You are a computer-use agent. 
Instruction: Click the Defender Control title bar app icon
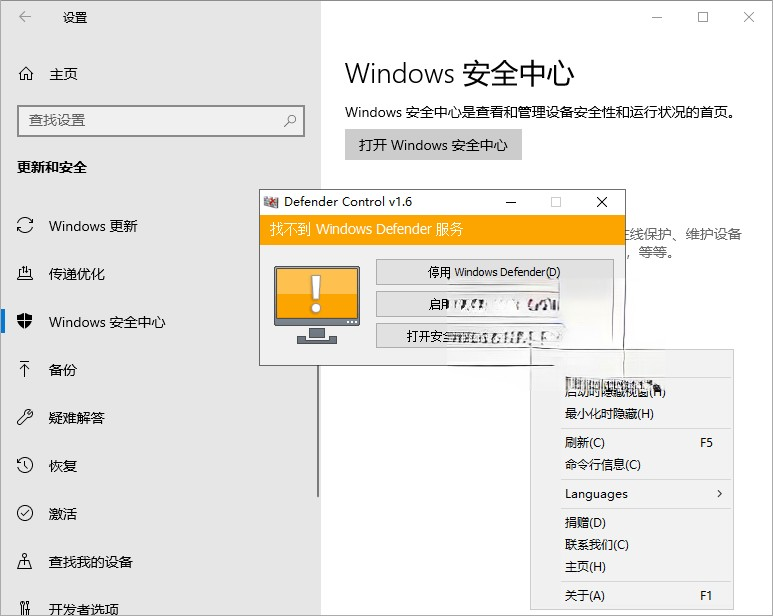coord(271,202)
